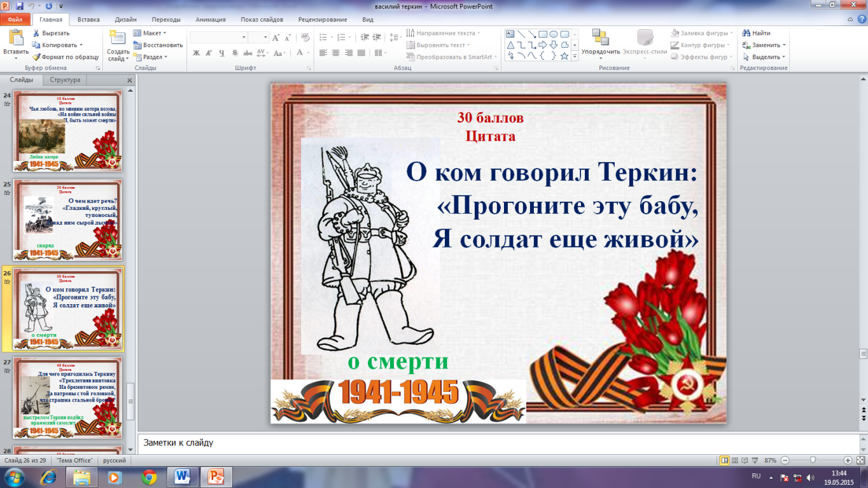Justify text in paragraph group
The image size is (868, 488).
click(x=361, y=53)
